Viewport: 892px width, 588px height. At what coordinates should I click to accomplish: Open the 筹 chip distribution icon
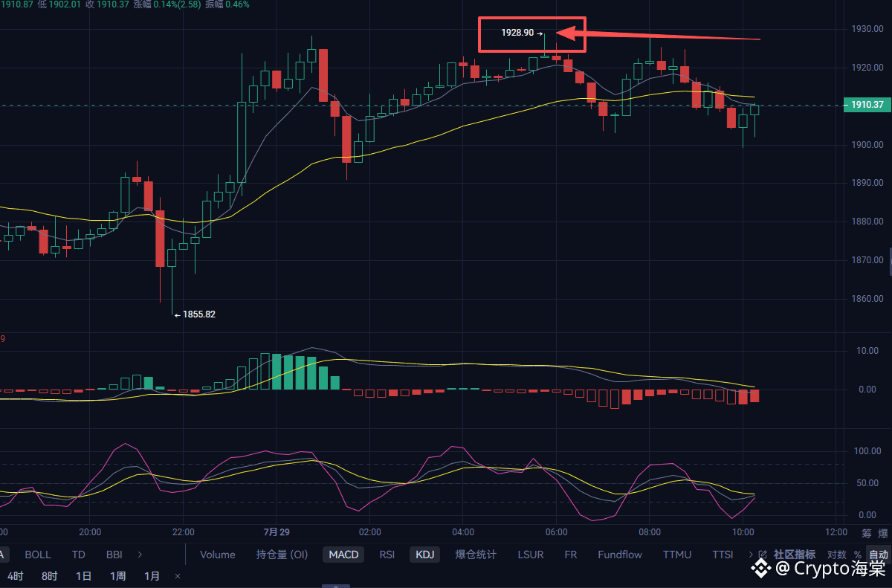tap(867, 534)
